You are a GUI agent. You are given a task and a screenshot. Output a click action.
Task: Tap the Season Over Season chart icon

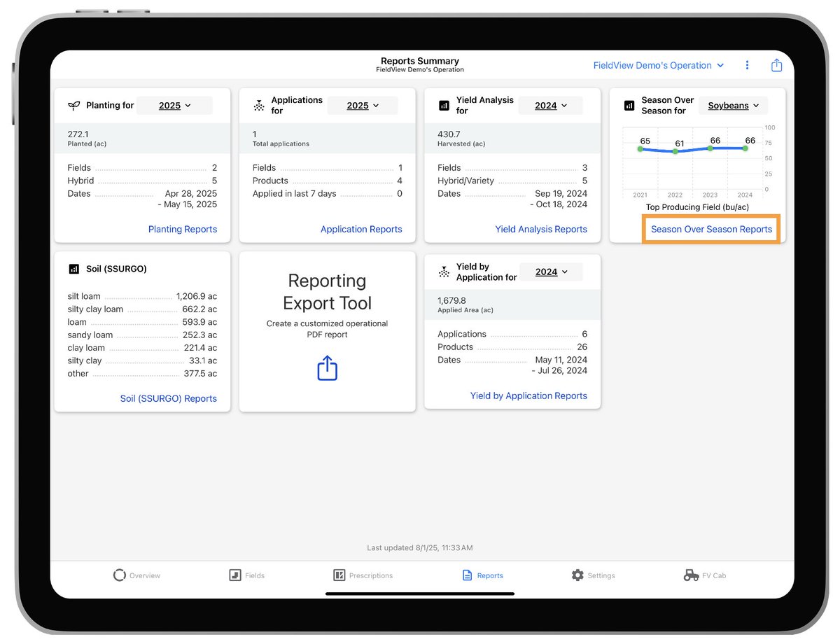coord(629,106)
